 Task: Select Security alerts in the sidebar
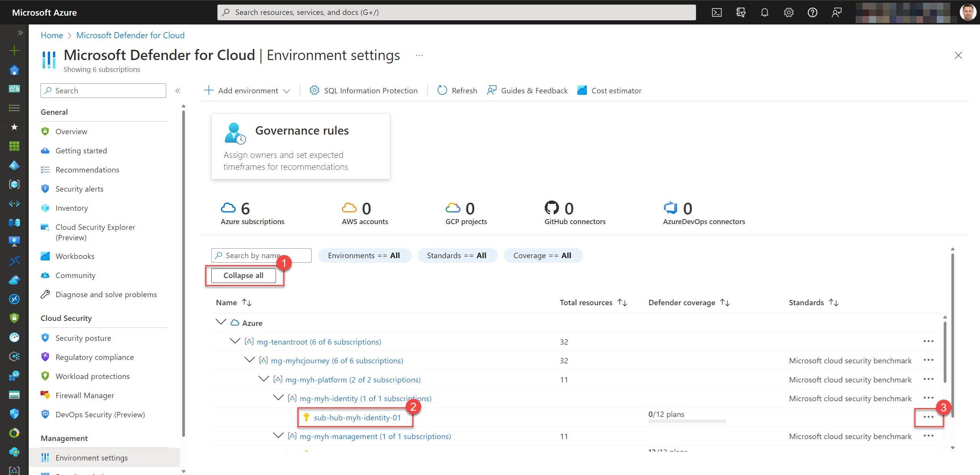click(x=79, y=189)
